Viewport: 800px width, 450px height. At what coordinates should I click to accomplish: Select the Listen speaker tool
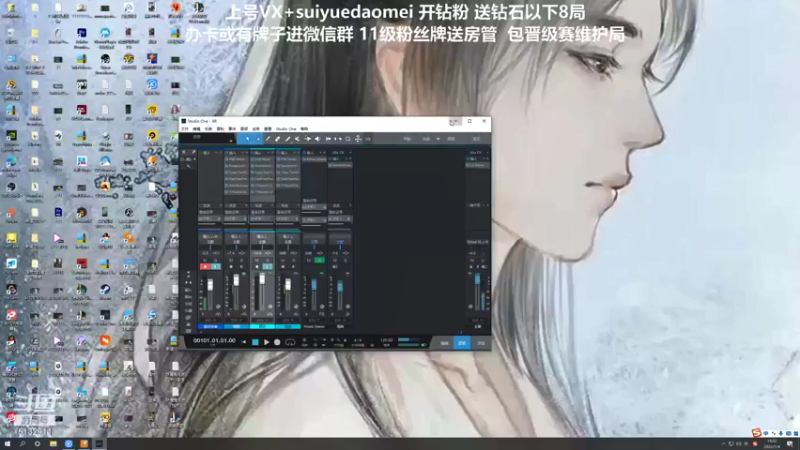coord(317,138)
